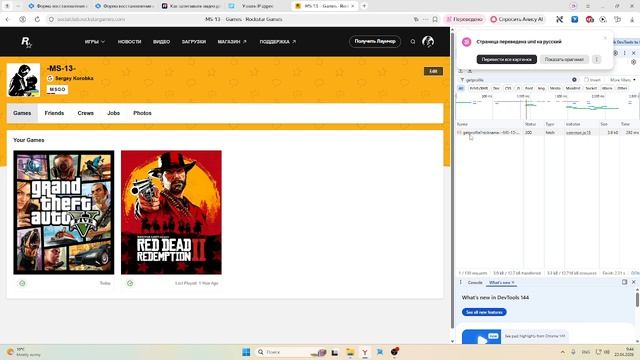Click the Export HAR download icon
This screenshot has height=360, width=640.
[x=469, y=71]
